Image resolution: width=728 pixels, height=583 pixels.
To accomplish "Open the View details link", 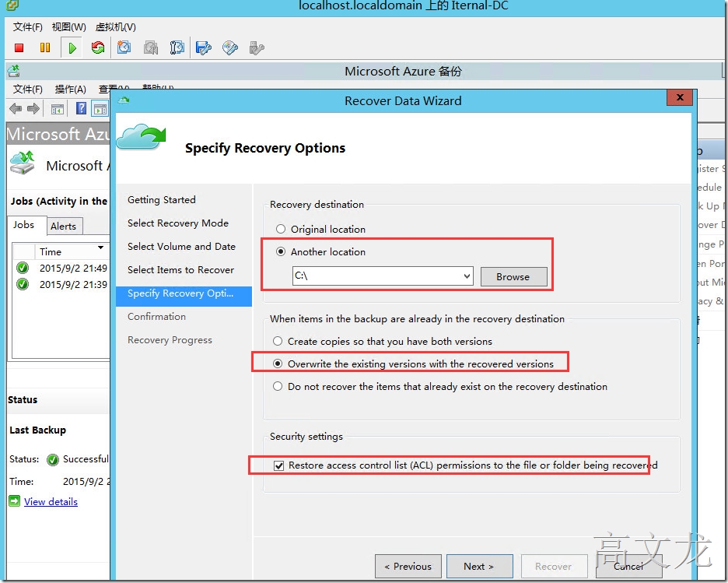I will (x=51, y=502).
